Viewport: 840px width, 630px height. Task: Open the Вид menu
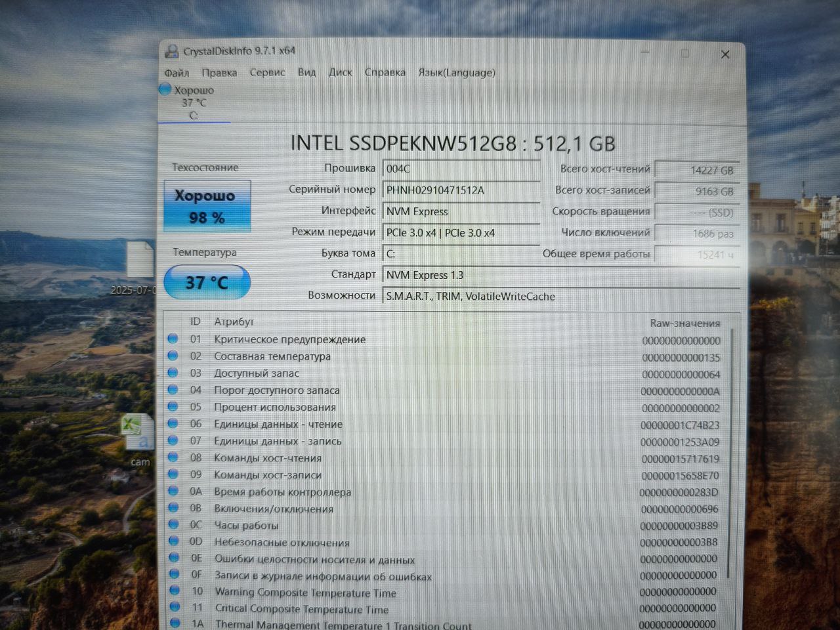(306, 73)
